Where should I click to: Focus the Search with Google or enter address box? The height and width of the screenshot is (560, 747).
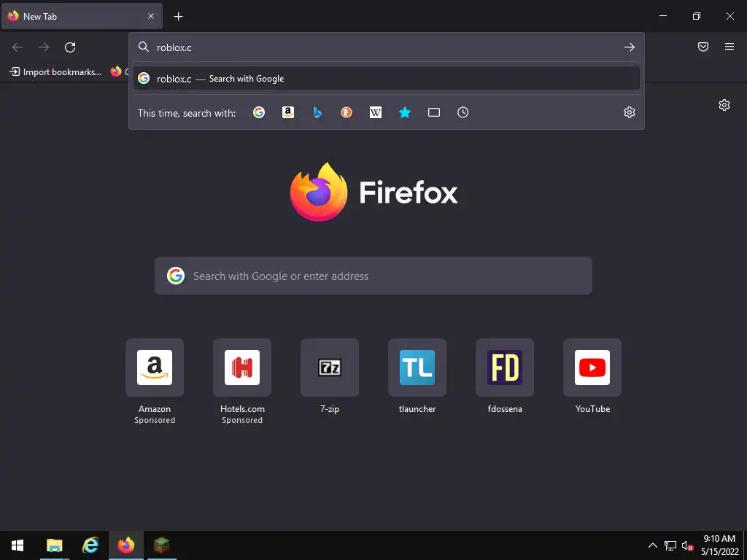(373, 276)
